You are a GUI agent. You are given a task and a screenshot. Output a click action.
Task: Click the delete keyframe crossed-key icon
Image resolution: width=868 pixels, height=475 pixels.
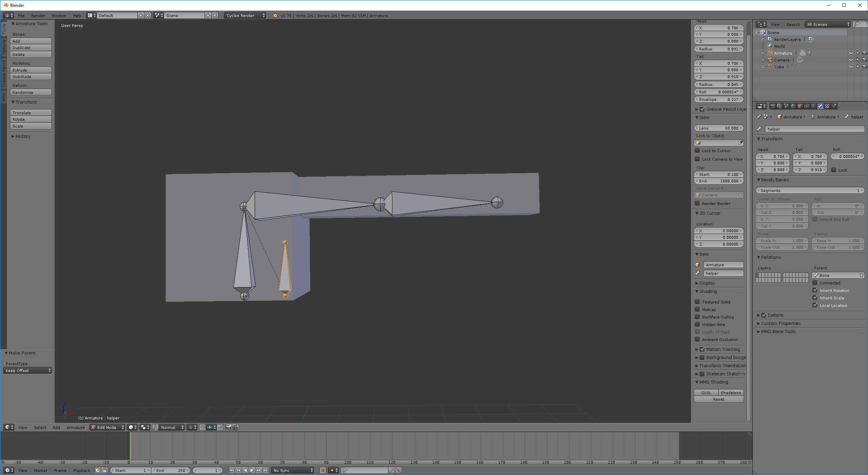[398, 470]
